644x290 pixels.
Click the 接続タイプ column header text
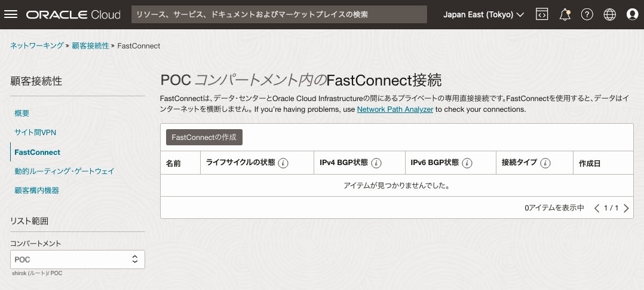(x=519, y=163)
